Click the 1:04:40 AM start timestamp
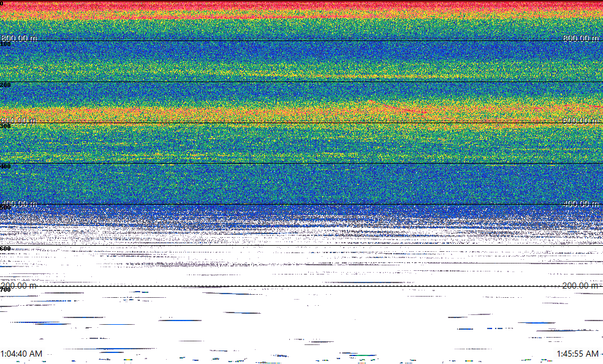603x364 pixels. click(x=21, y=354)
